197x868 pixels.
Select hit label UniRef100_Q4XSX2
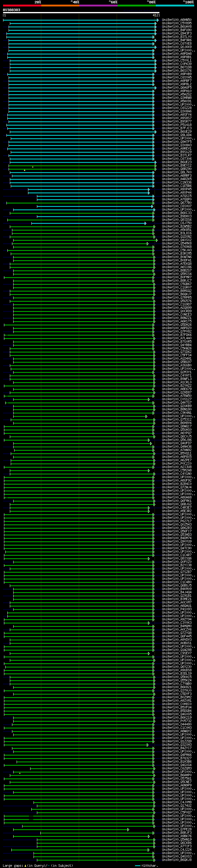point(177,240)
